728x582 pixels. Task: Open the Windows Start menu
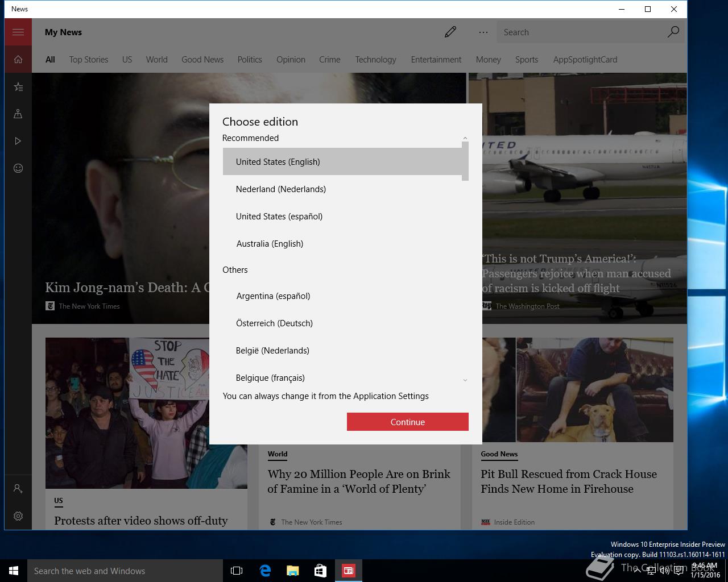(14, 571)
